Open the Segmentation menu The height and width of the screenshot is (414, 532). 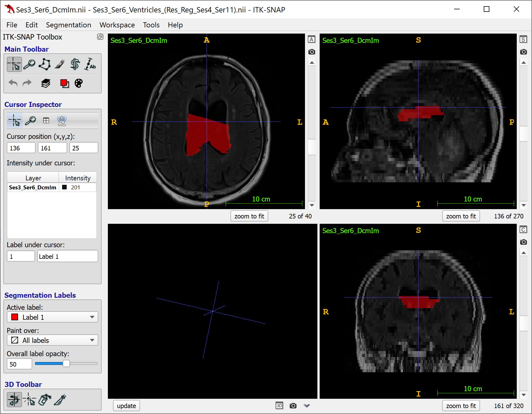point(68,25)
